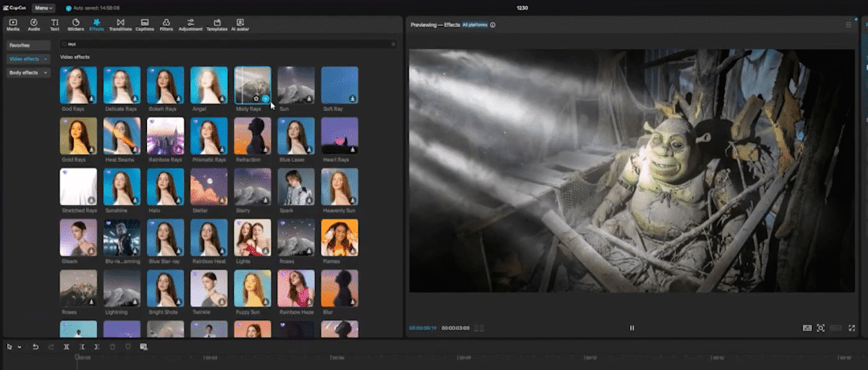
Task: Select the Spark effect thumbnail
Action: 296,187
